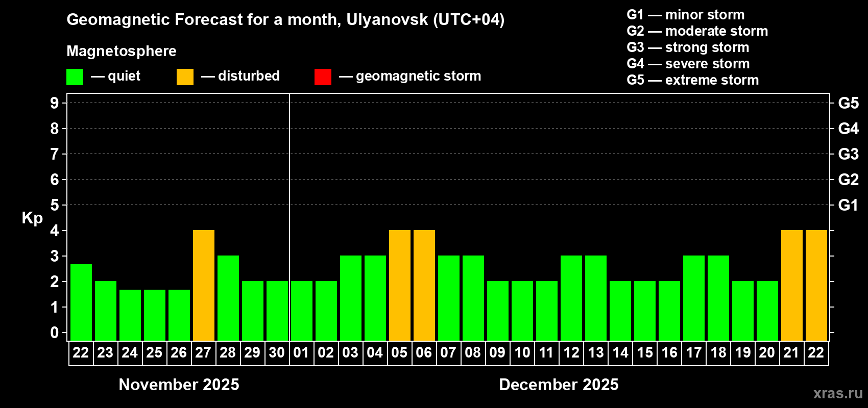Select the green bar for December 09
Viewport: 868px width, 408px height.
pos(498,311)
